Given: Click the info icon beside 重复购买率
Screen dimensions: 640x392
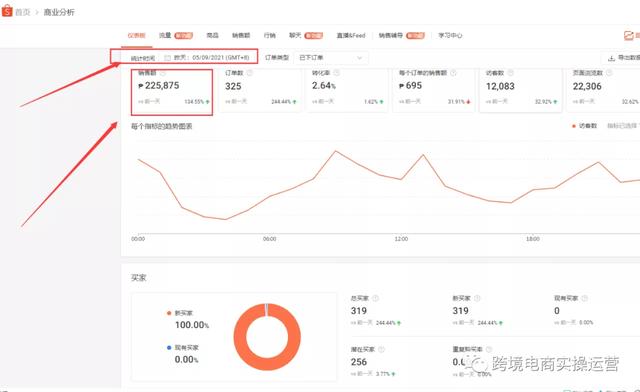Looking at the screenshot, I should 489,350.
